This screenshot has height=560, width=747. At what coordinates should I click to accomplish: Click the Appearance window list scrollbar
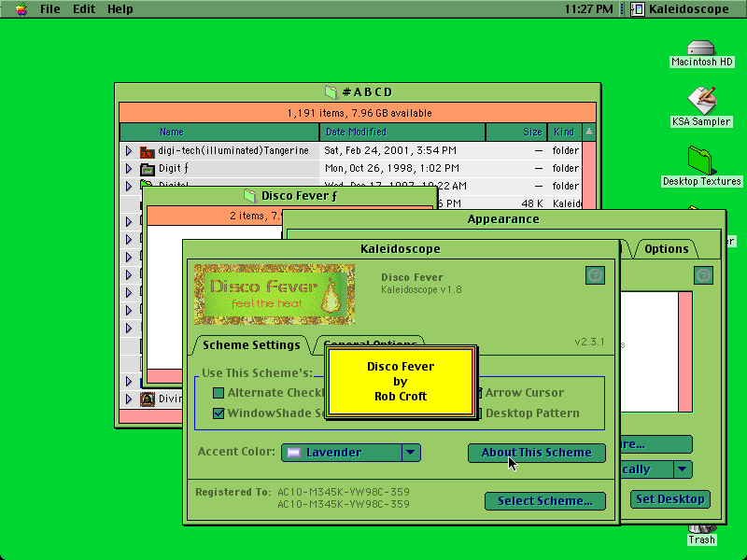(685, 352)
